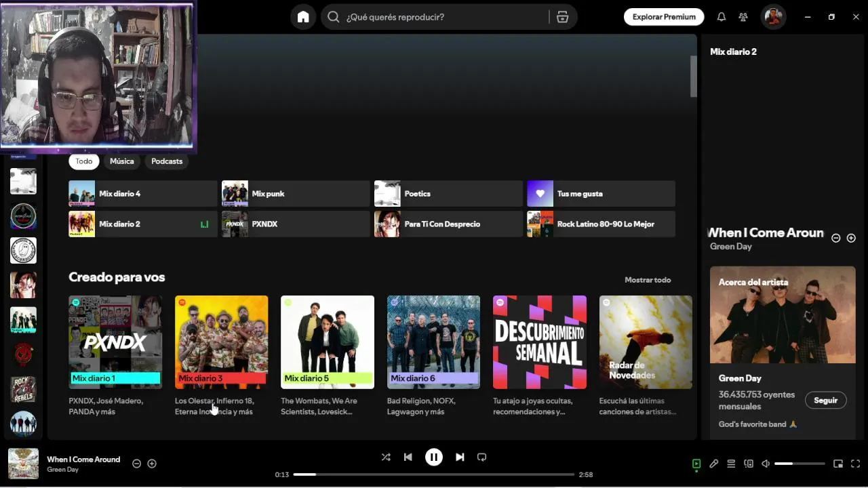Toggle shuffle playback
Viewport: 868px width, 488px height.
[x=386, y=457]
